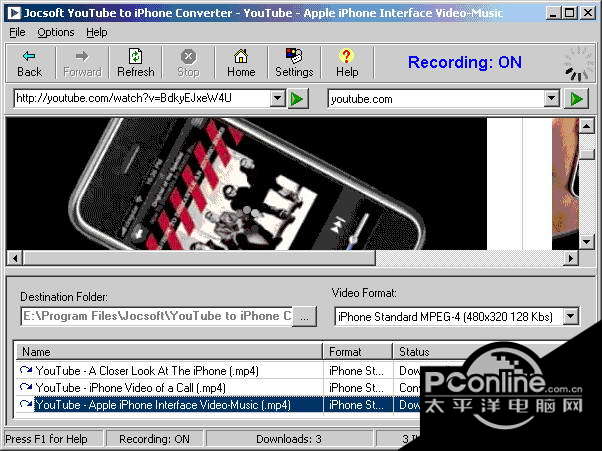Go back with the Back toolbar button
The image size is (602, 451).
30,63
